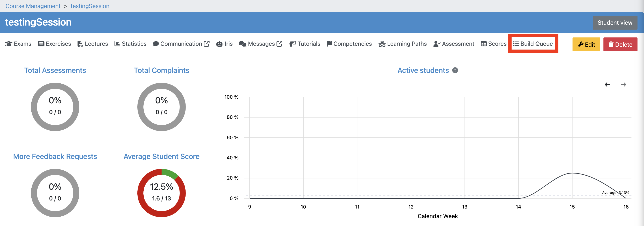Click the Communication external link icon
This screenshot has height=226, width=644.
point(207,43)
